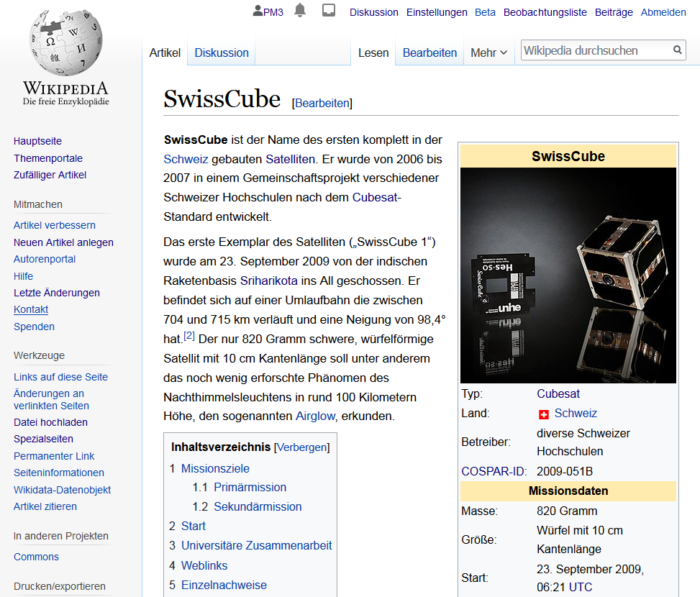Open Seiteninformationen
Image resolution: width=700 pixels, height=597 pixels.
pyautogui.click(x=59, y=473)
